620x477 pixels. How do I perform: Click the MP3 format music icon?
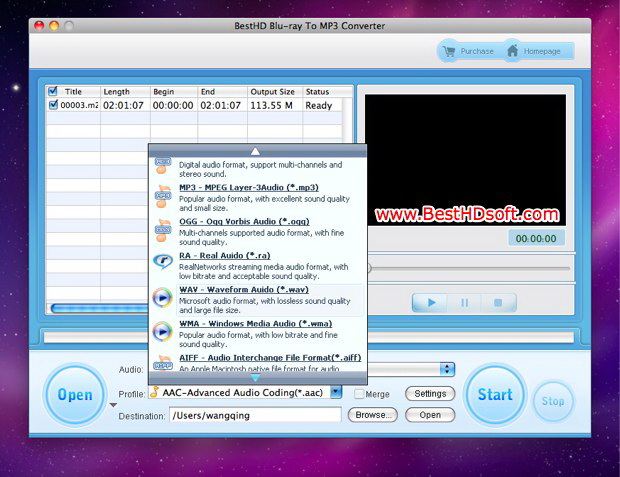163,196
